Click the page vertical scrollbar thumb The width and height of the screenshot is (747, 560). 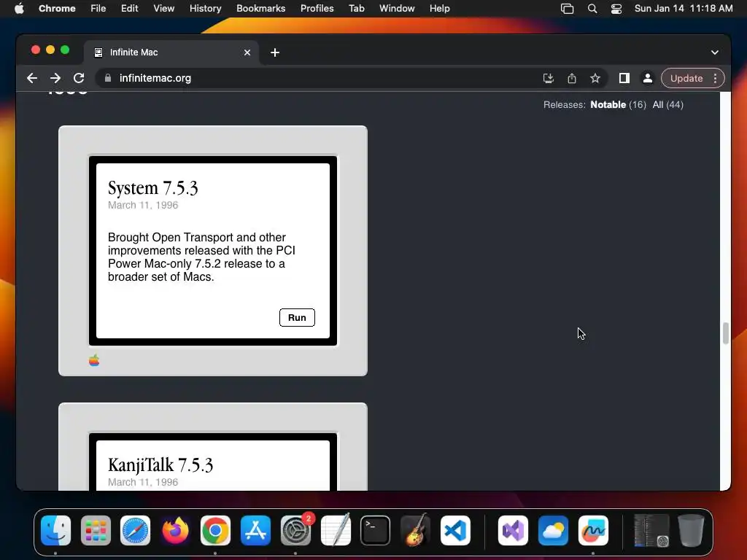726,332
